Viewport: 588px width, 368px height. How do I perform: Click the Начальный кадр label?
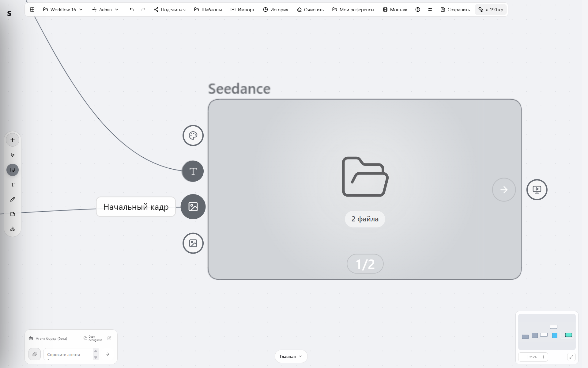click(x=136, y=207)
